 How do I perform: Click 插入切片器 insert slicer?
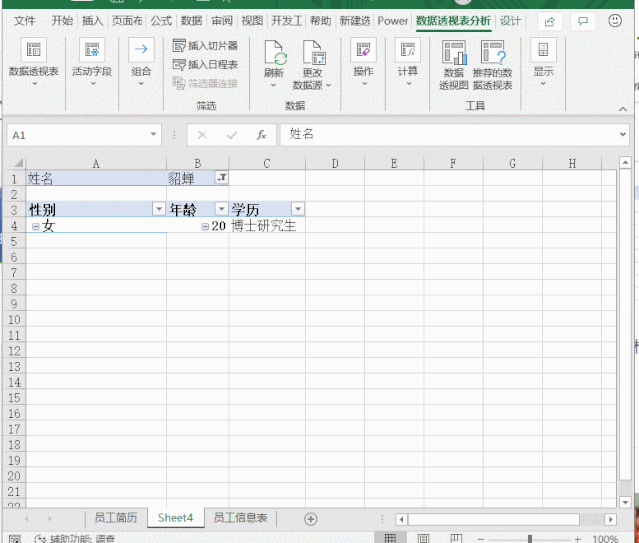coord(205,46)
